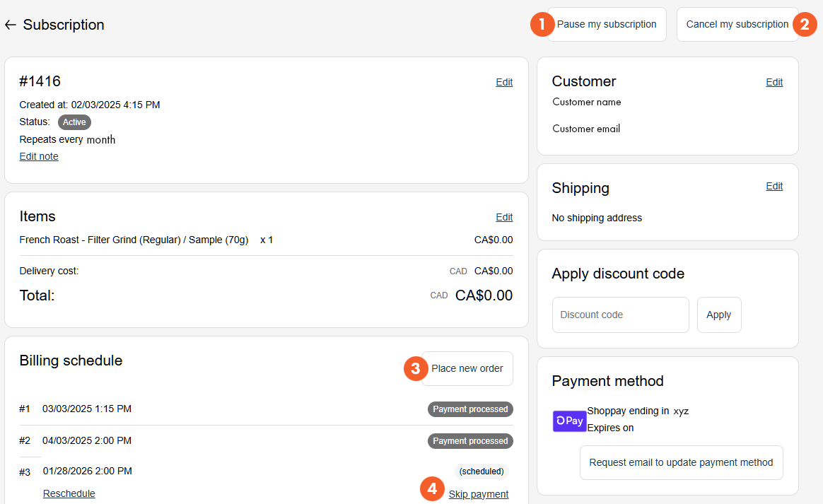Viewport: 823px width, 504px height.
Task: Edit the Shipping address
Action: [774, 186]
